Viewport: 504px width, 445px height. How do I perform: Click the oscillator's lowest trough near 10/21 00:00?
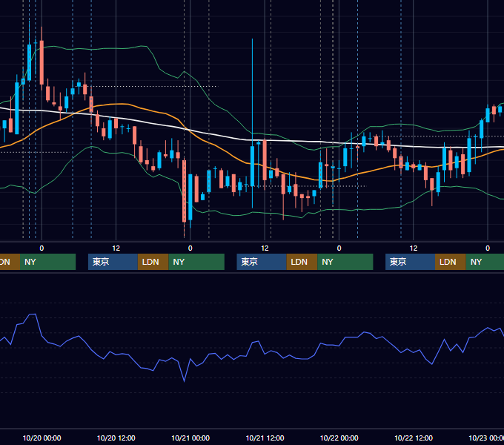pyautogui.click(x=184, y=381)
